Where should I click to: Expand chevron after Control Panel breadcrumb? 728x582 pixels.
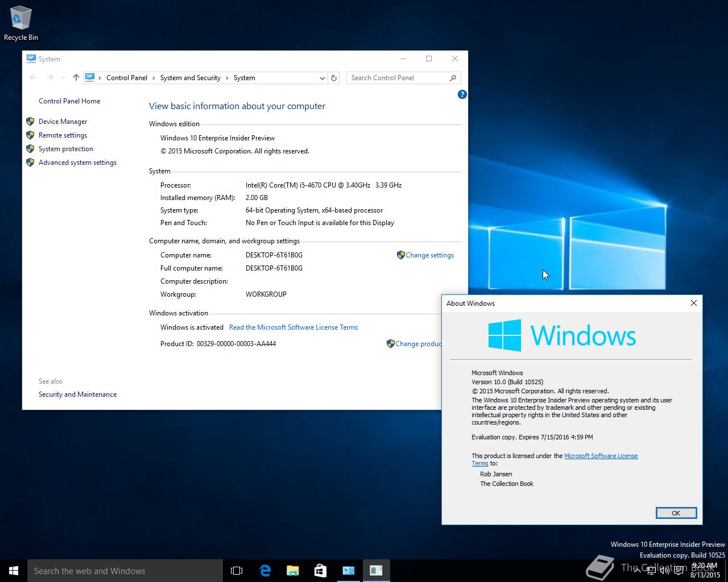(x=154, y=78)
